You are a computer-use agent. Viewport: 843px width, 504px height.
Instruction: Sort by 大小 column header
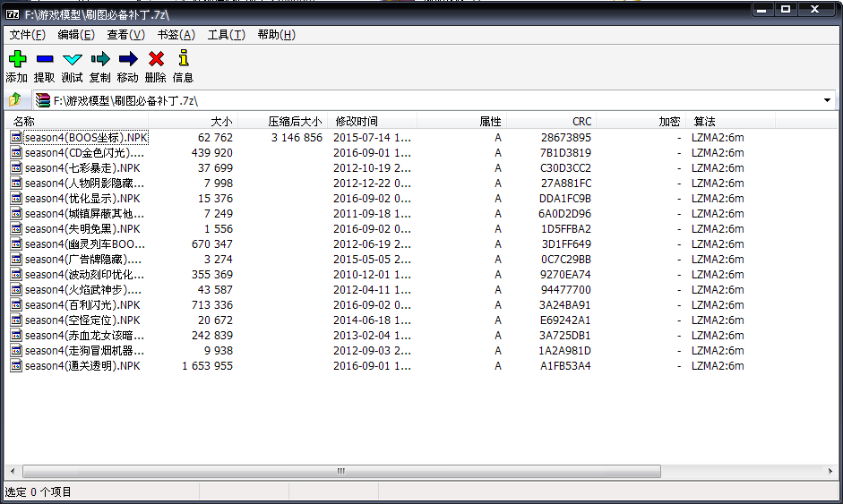(x=193, y=122)
